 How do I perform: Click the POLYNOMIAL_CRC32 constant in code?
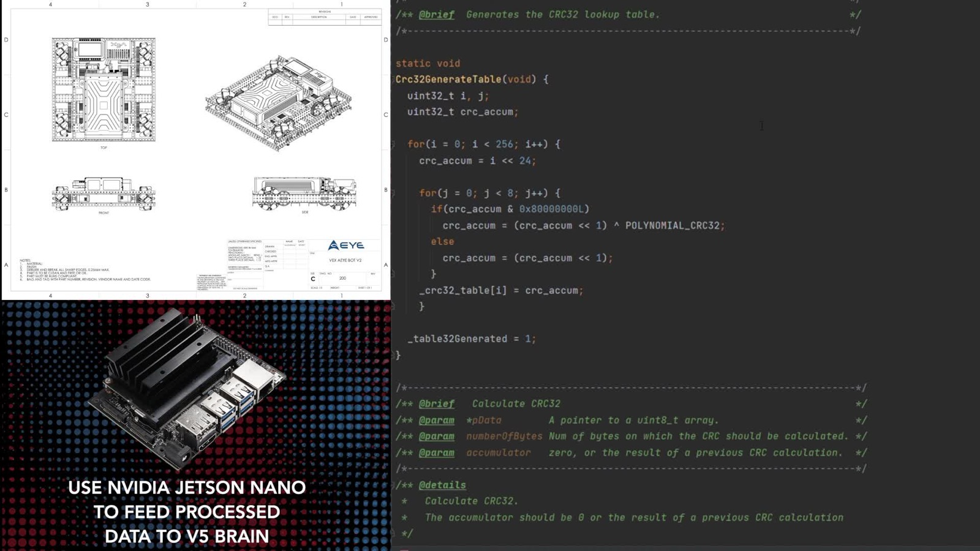(672, 226)
